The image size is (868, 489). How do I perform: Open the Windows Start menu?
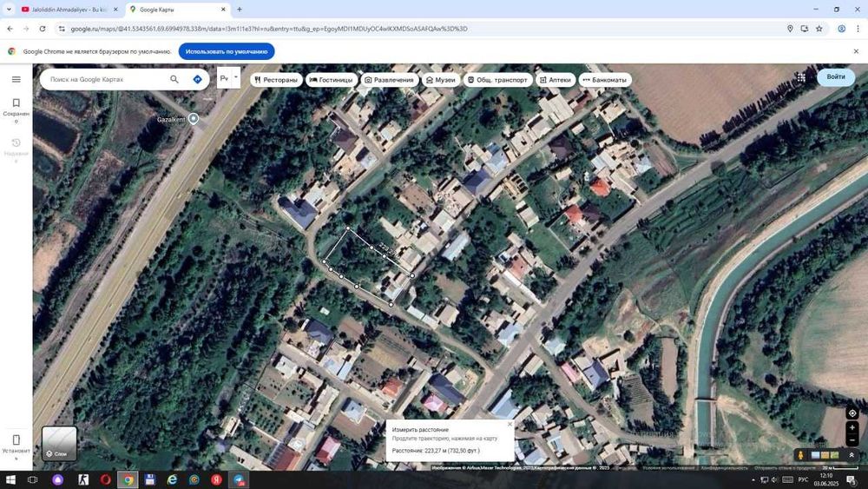click(x=10, y=479)
